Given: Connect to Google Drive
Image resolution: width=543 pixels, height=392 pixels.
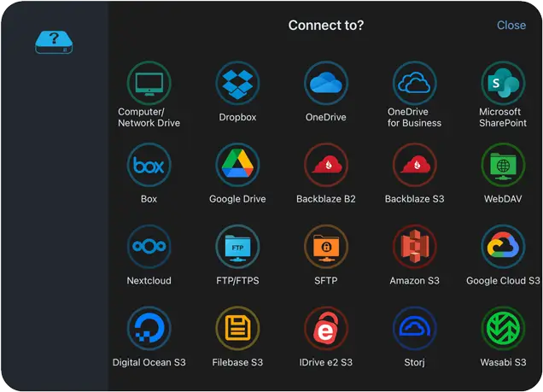Looking at the screenshot, I should (x=237, y=165).
